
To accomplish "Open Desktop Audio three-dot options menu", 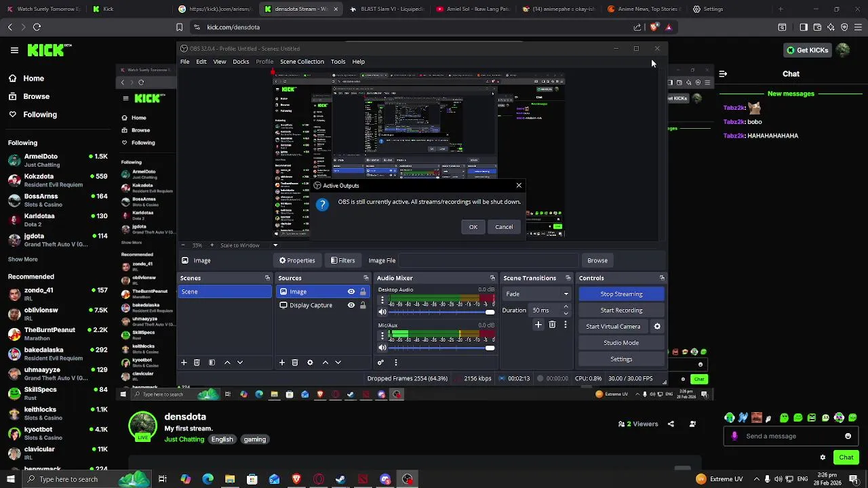I will (x=382, y=300).
